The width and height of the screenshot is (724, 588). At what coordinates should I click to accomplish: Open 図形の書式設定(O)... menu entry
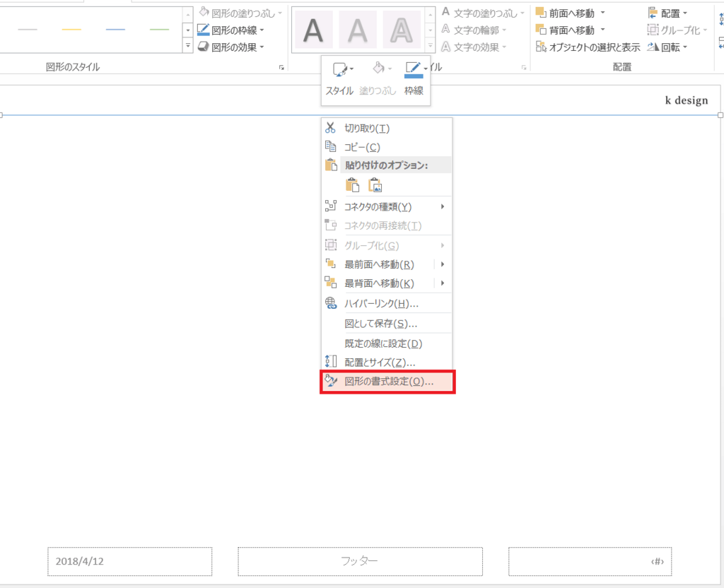tap(388, 381)
